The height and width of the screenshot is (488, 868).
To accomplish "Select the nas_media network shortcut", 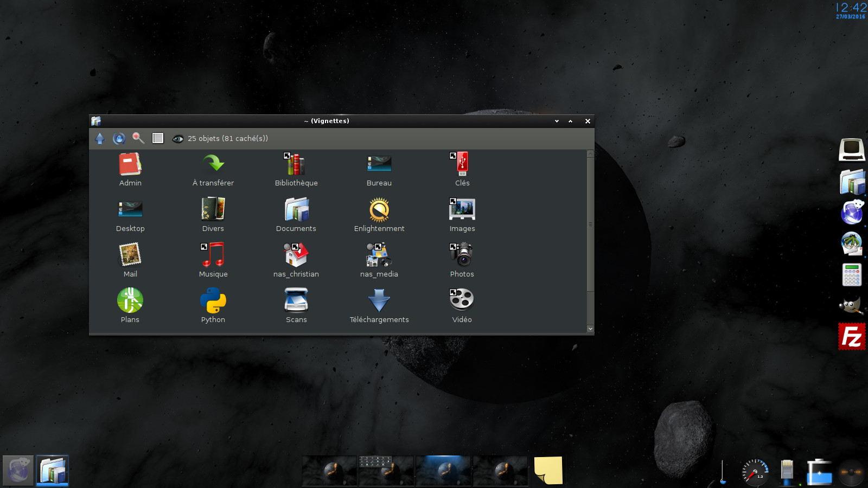I will pyautogui.click(x=379, y=261).
